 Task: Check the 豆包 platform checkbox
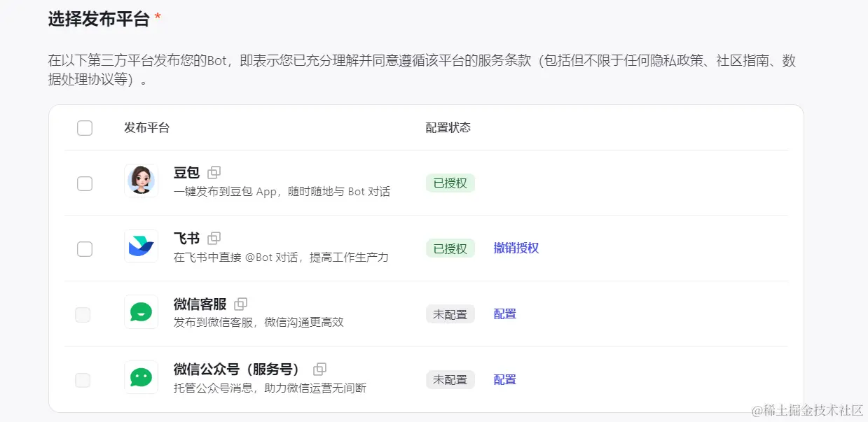85,183
